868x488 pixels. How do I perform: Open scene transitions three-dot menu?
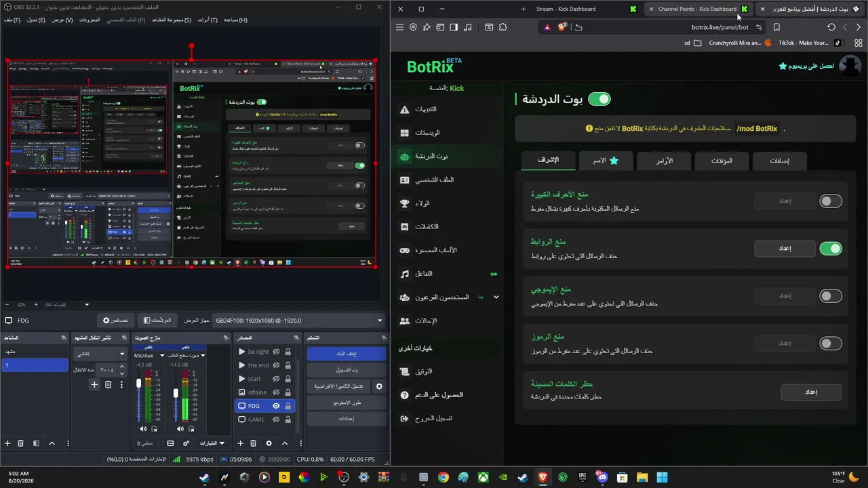[x=122, y=384]
